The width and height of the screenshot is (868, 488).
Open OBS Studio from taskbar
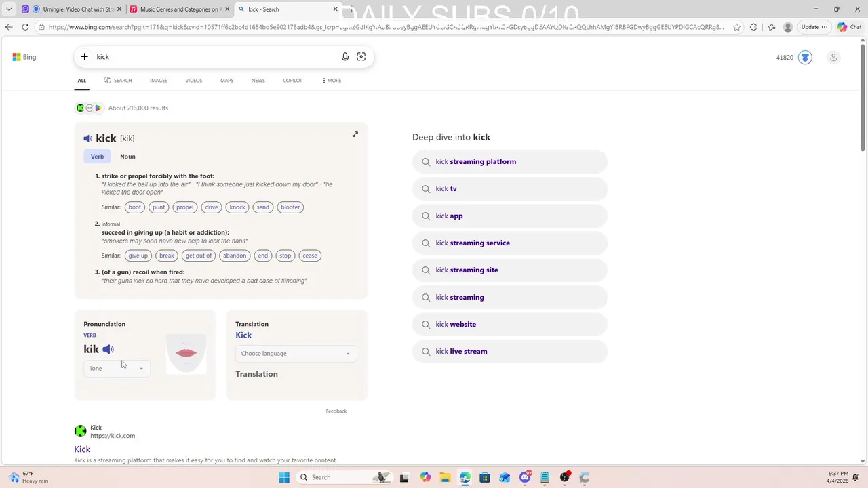click(565, 477)
